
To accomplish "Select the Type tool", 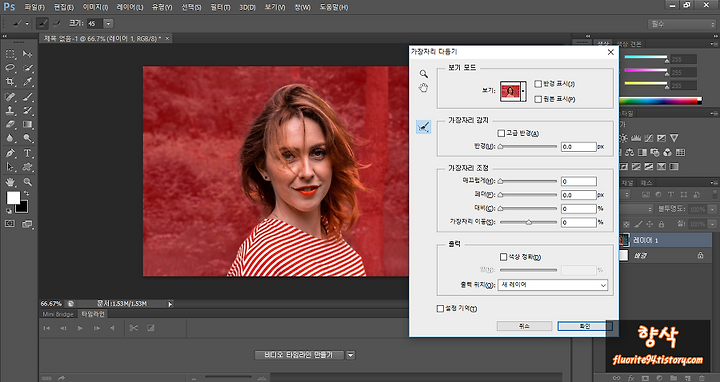I will (28, 153).
